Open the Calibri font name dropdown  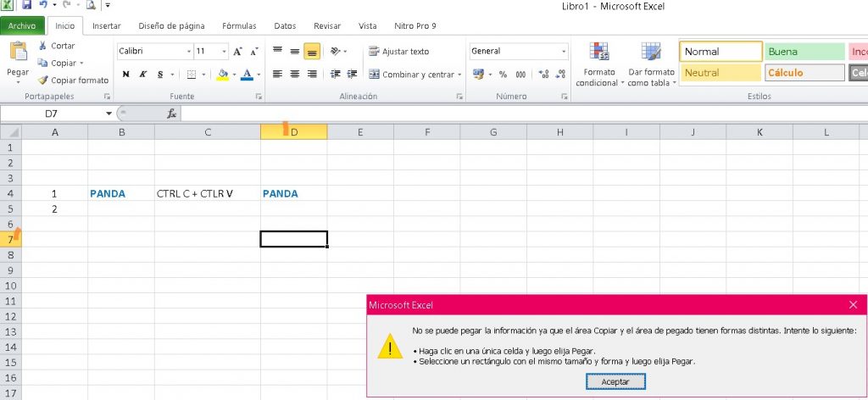click(x=189, y=52)
